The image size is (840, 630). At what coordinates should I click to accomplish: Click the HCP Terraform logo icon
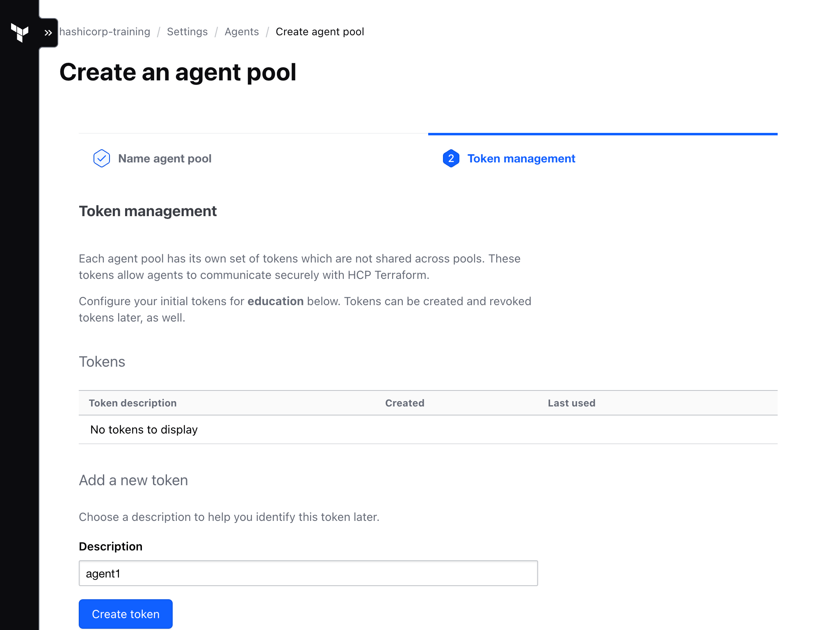(20, 32)
